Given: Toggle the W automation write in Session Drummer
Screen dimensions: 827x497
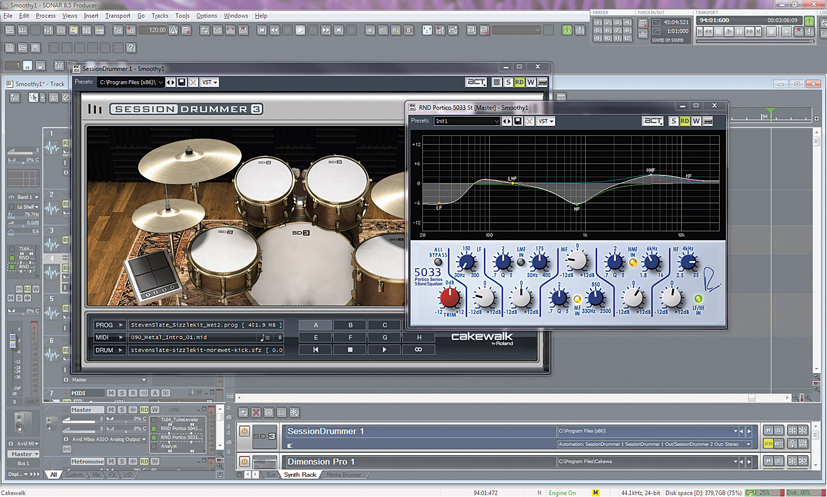Looking at the screenshot, I should [531, 82].
